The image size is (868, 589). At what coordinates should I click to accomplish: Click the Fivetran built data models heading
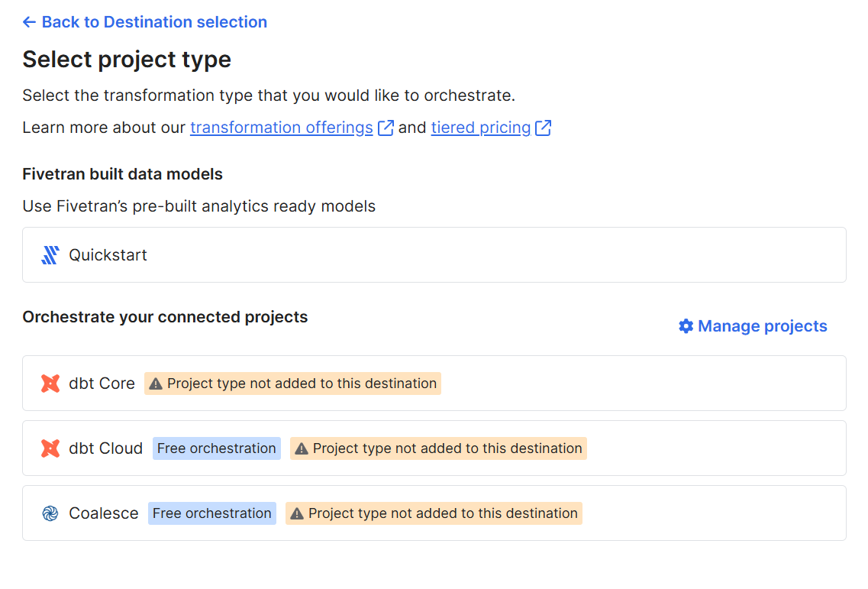122,174
